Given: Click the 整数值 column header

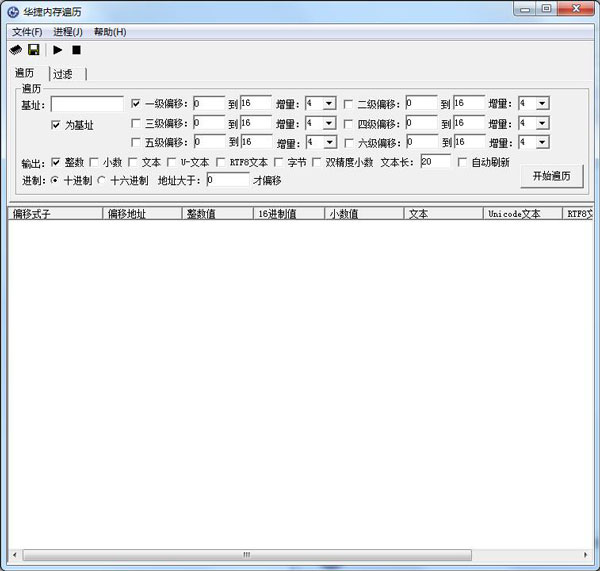Looking at the screenshot, I should pyautogui.click(x=217, y=214).
